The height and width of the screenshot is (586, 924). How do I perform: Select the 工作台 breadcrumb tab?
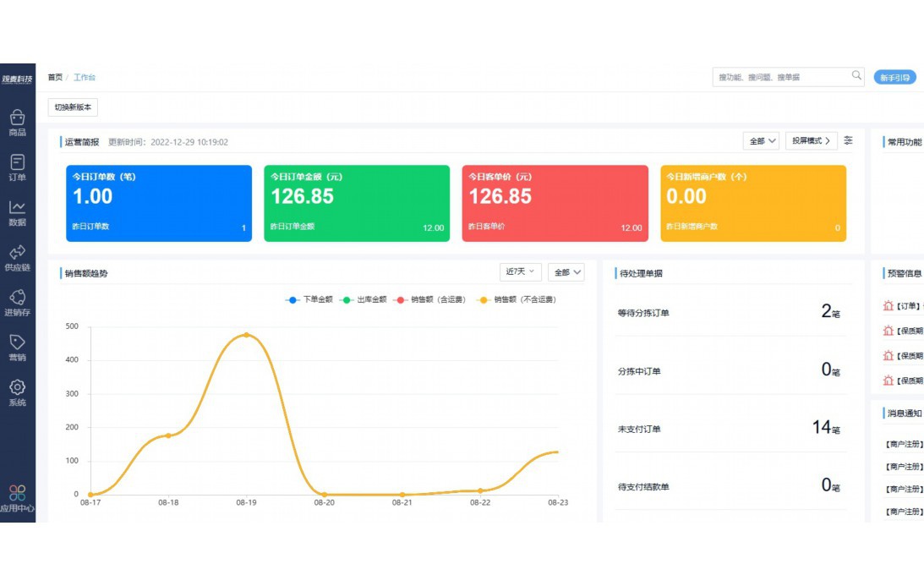coord(85,77)
